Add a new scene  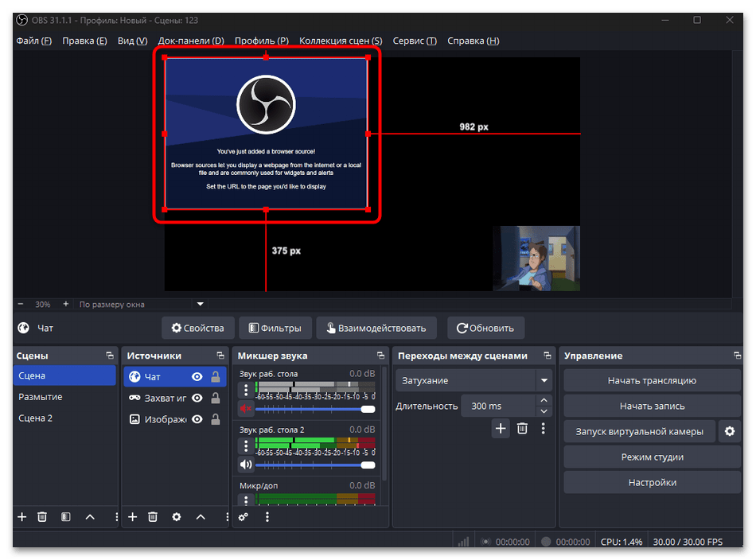pyautogui.click(x=22, y=517)
